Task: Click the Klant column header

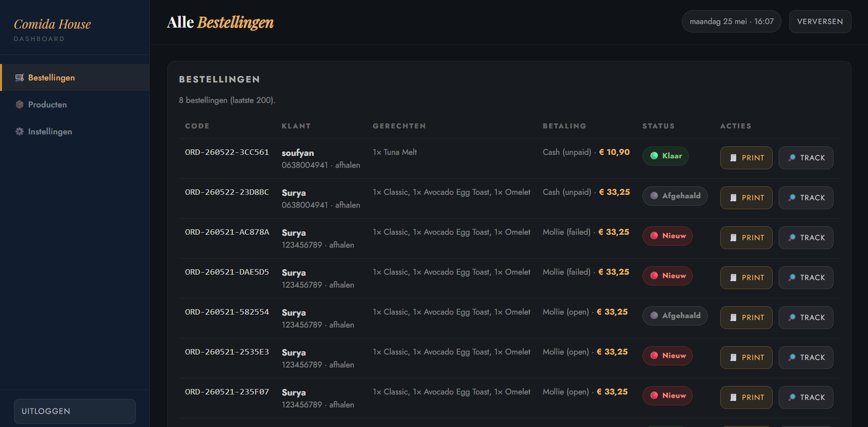Action: pos(296,126)
